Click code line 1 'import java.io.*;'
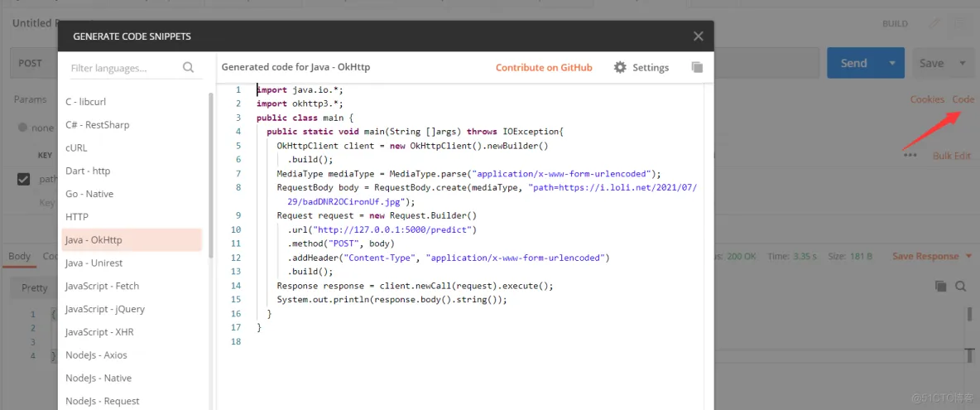This screenshot has height=410, width=980. coord(300,90)
